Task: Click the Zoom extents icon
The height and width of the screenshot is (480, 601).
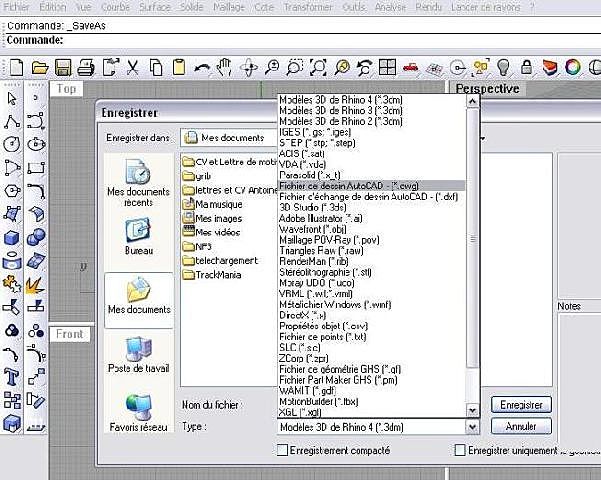Action: coord(318,67)
